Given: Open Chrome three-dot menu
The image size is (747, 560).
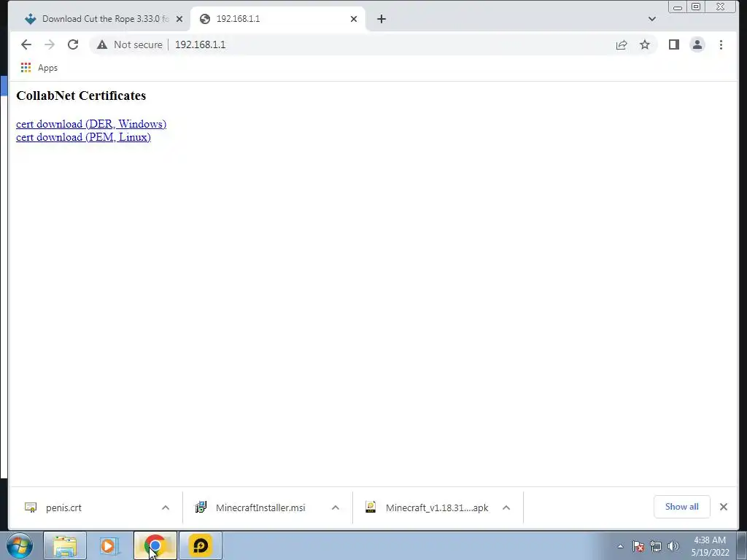Looking at the screenshot, I should tap(721, 44).
